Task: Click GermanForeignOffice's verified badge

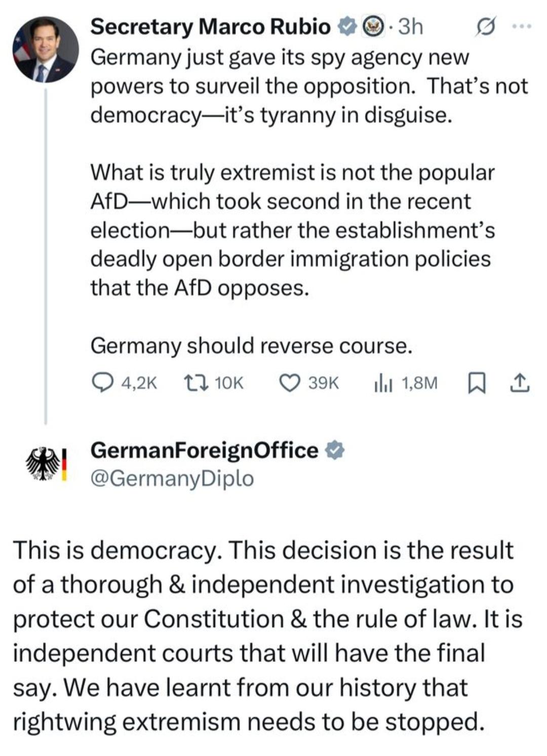Action: tap(334, 450)
